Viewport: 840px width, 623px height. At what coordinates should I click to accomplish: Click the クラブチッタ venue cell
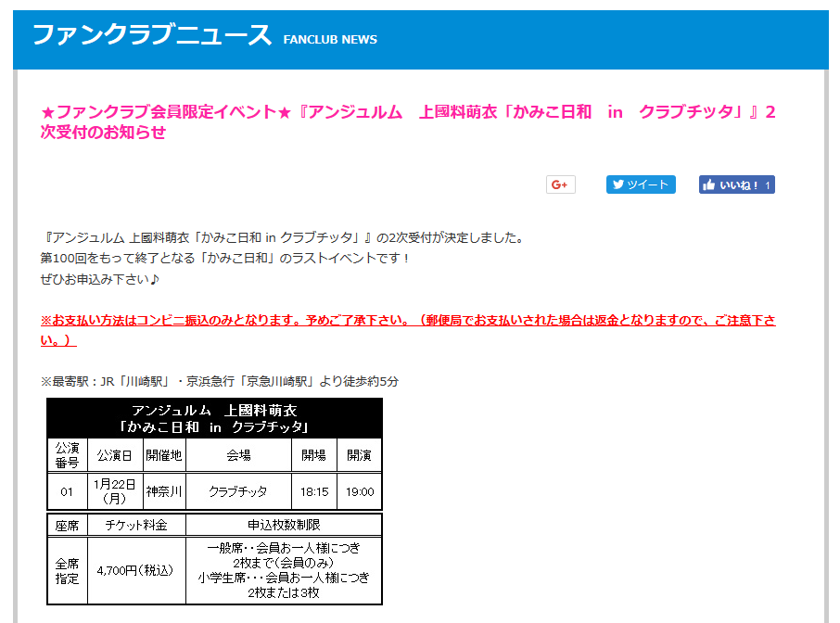pos(239,491)
